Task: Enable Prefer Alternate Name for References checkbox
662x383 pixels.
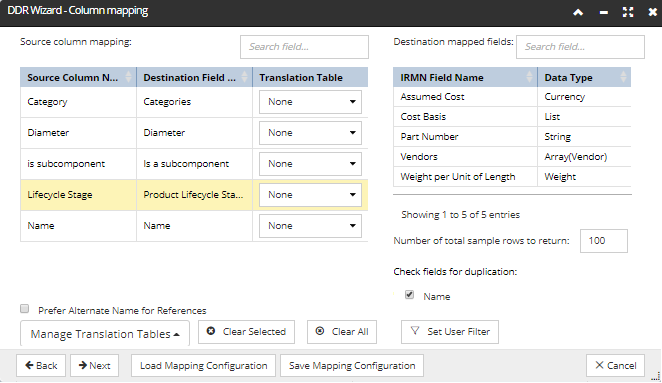Action: click(24, 309)
